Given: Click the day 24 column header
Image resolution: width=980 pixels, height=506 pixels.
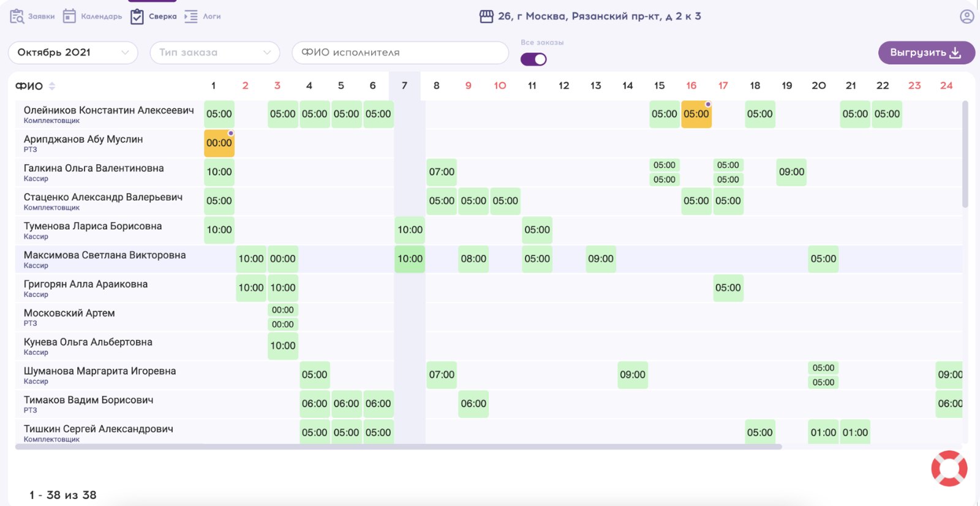Looking at the screenshot, I should [946, 86].
